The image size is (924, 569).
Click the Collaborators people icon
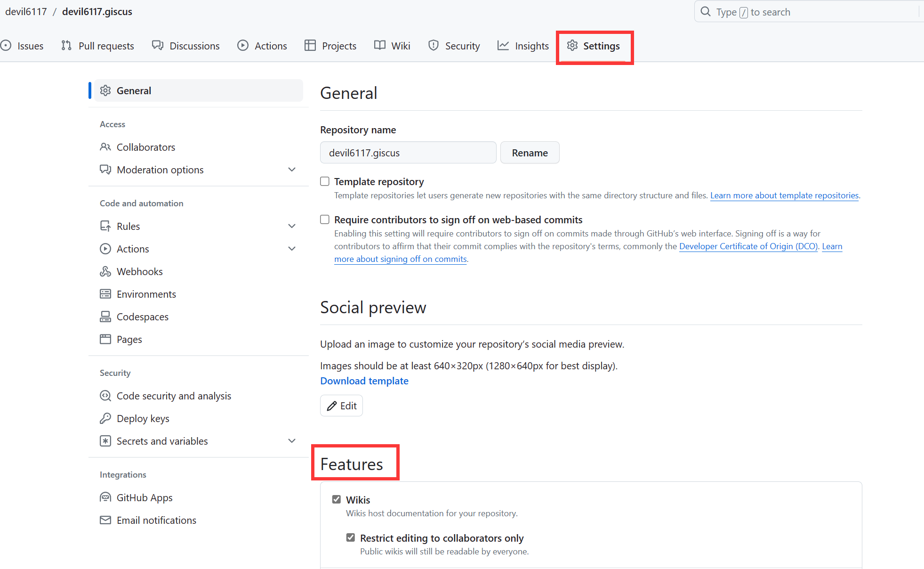(x=105, y=147)
